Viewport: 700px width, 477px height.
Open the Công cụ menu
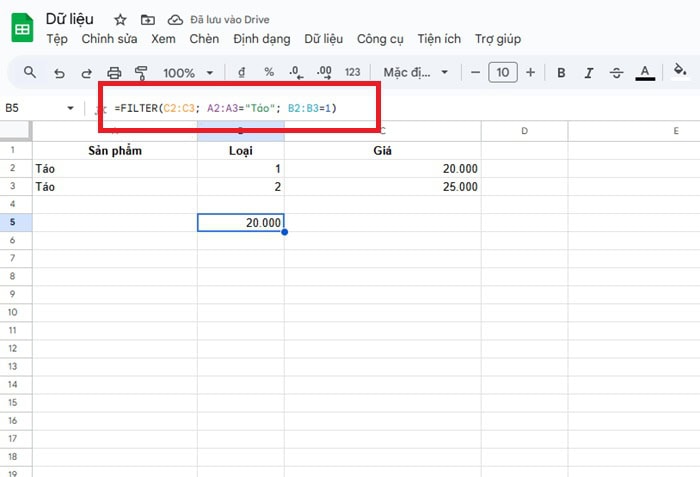tap(380, 39)
